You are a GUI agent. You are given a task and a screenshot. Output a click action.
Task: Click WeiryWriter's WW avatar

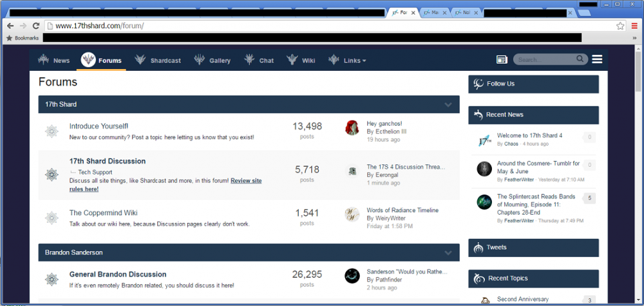pos(352,215)
